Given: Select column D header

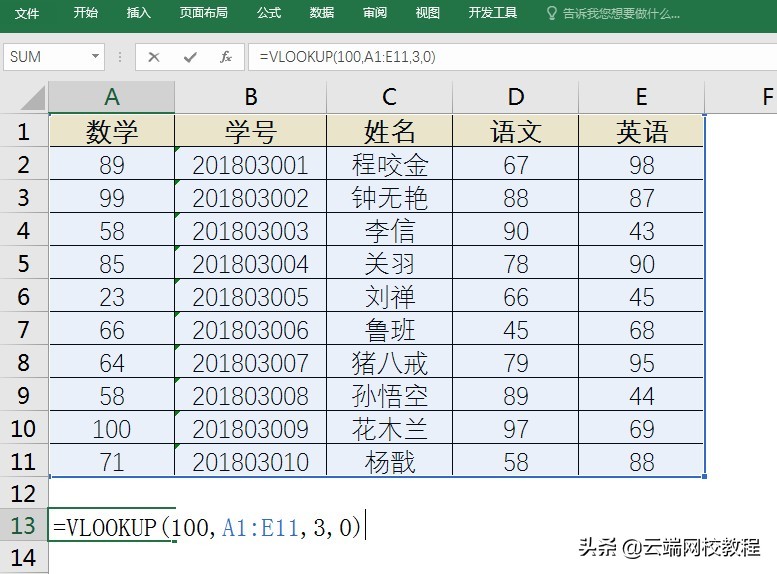Looking at the screenshot, I should (x=515, y=97).
